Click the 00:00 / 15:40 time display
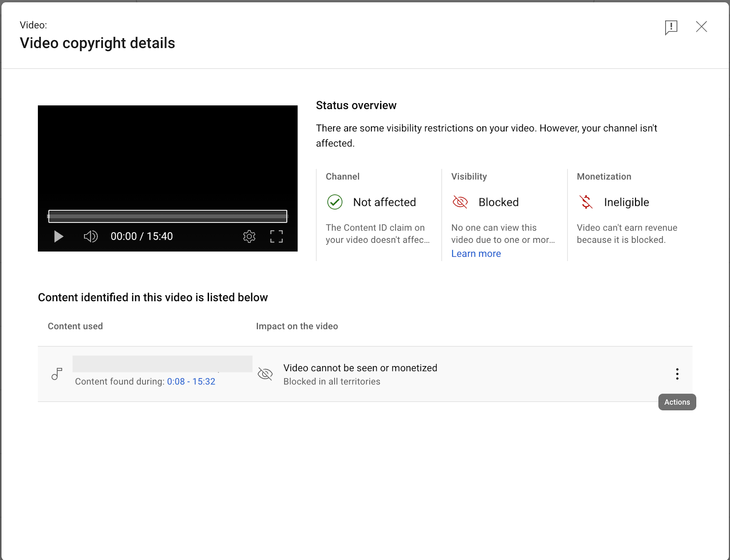This screenshot has height=560, width=730. [x=142, y=236]
